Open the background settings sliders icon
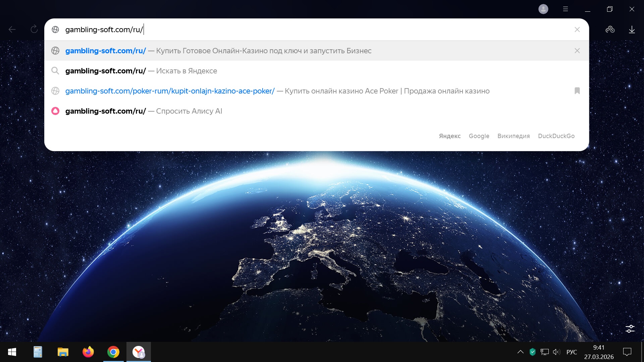This screenshot has height=362, width=644. pos(630,328)
